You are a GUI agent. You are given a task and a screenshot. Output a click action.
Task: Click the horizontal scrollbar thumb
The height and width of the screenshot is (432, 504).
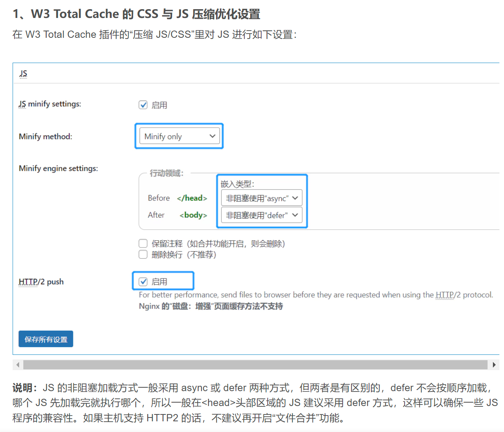click(255, 365)
